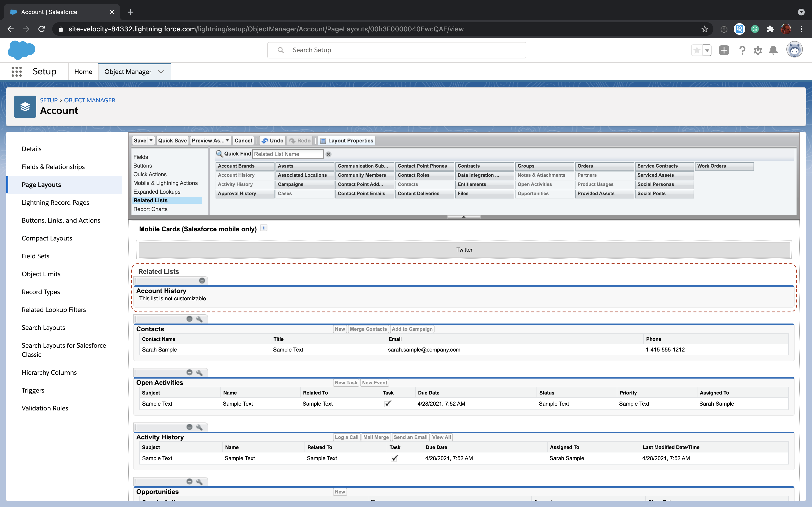Image resolution: width=812 pixels, height=507 pixels.
Task: Open the Object Manager tab dropdown chevron
Action: click(x=161, y=72)
